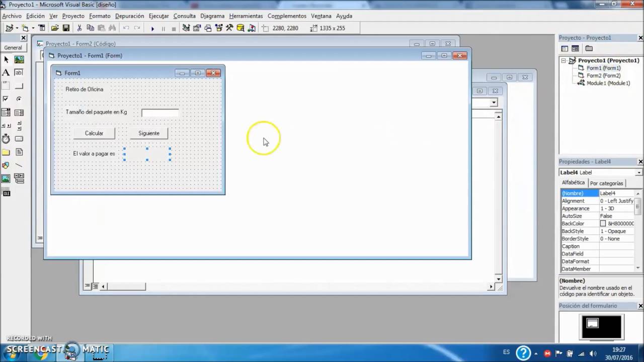The image size is (644, 362).
Task: Click the Open Project toolbar icon
Action: coord(55,28)
